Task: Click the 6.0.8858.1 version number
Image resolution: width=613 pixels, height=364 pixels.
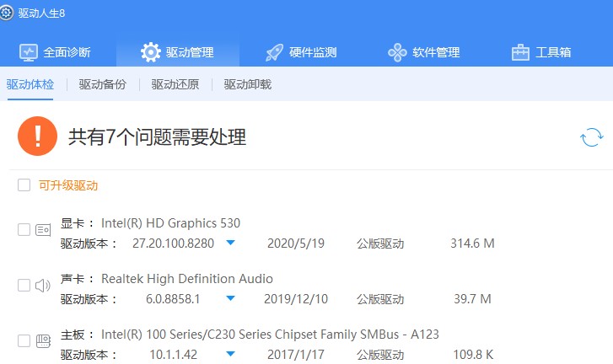Action: [173, 299]
